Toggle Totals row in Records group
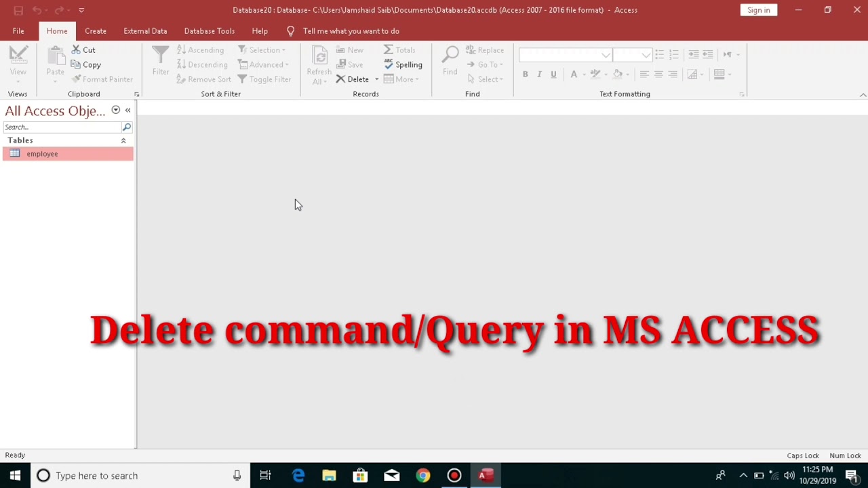Image resolution: width=868 pixels, height=488 pixels. coord(399,50)
